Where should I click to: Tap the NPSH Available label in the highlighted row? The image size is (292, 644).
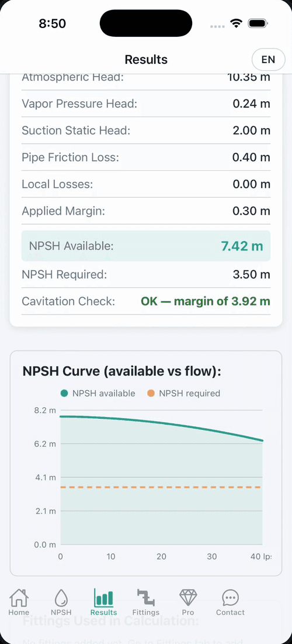click(x=71, y=246)
